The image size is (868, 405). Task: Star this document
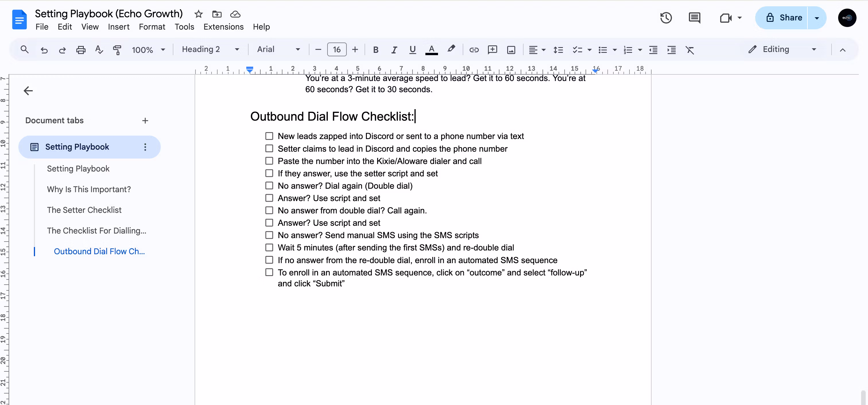tap(198, 14)
